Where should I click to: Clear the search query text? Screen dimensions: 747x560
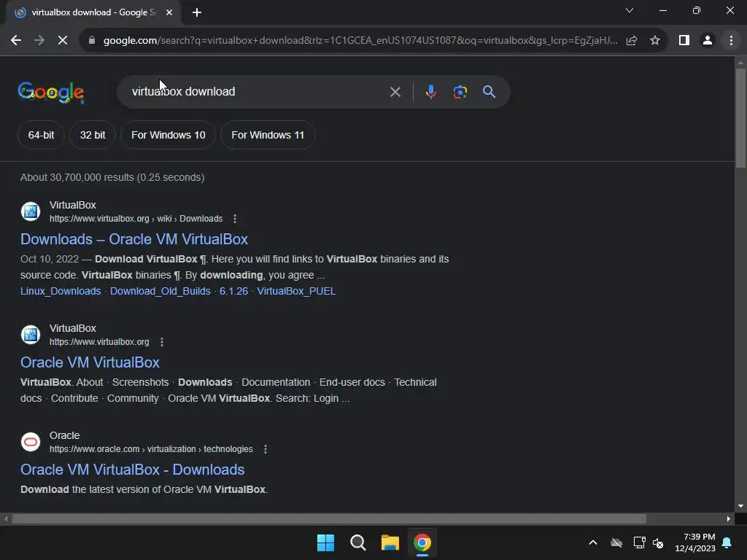[395, 92]
